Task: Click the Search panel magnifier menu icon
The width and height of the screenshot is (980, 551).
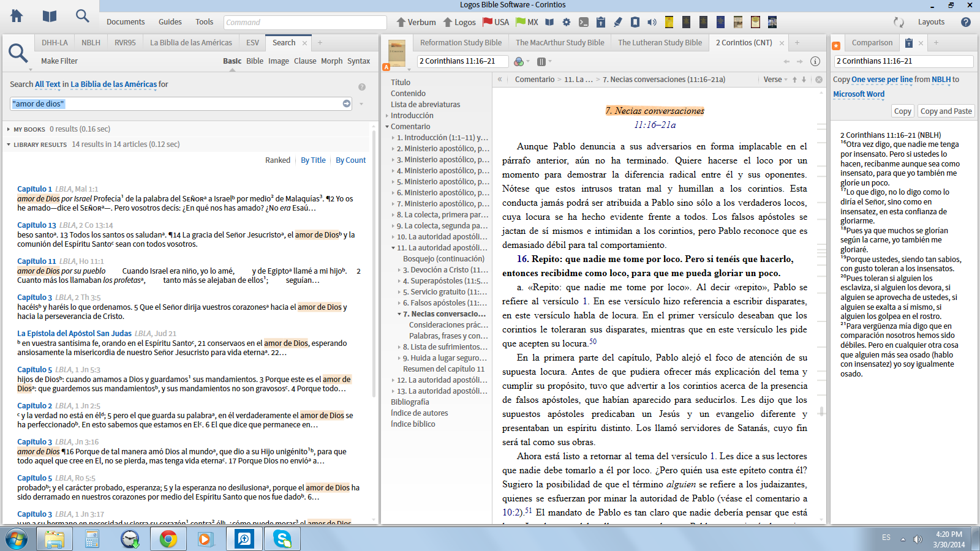Action: coord(18,53)
